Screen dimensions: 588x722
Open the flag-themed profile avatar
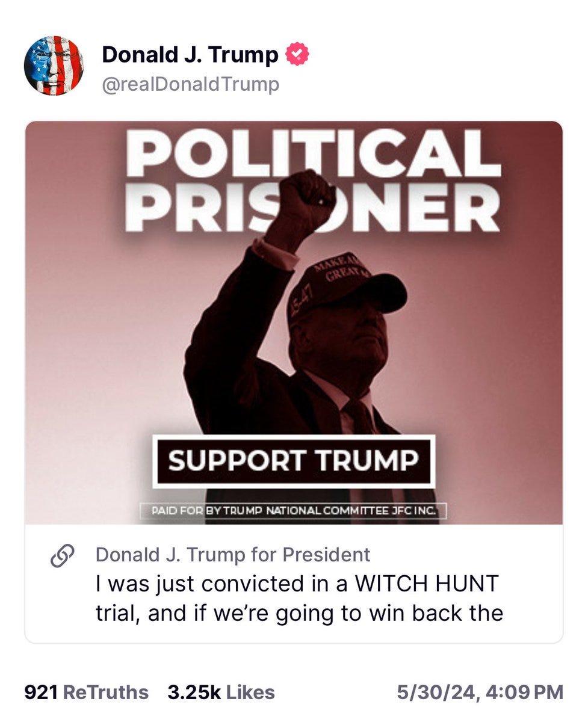coord(54,65)
